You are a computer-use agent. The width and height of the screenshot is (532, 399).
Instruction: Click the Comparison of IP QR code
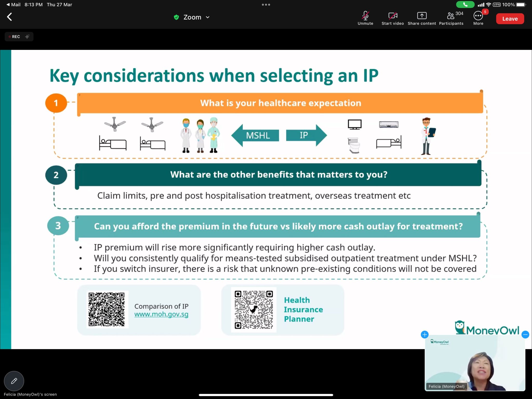point(107,309)
